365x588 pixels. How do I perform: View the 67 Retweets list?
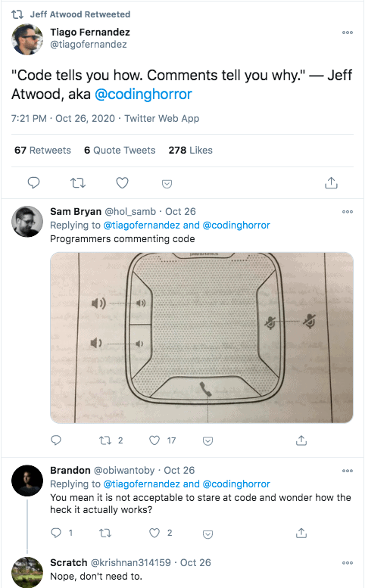(x=42, y=151)
